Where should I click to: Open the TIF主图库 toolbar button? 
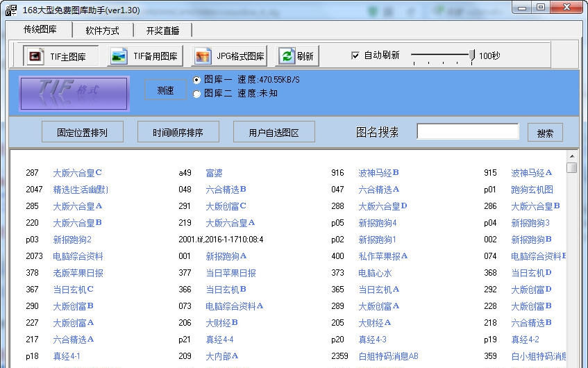60,56
